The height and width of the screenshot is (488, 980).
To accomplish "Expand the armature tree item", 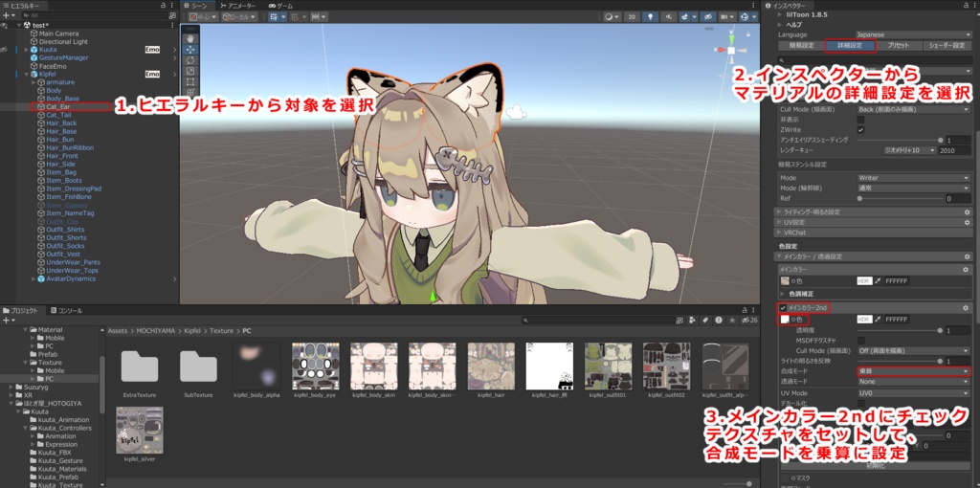I will click(x=33, y=82).
